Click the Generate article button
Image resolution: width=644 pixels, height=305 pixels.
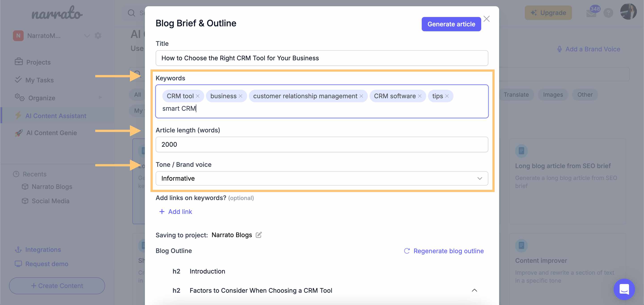point(451,24)
